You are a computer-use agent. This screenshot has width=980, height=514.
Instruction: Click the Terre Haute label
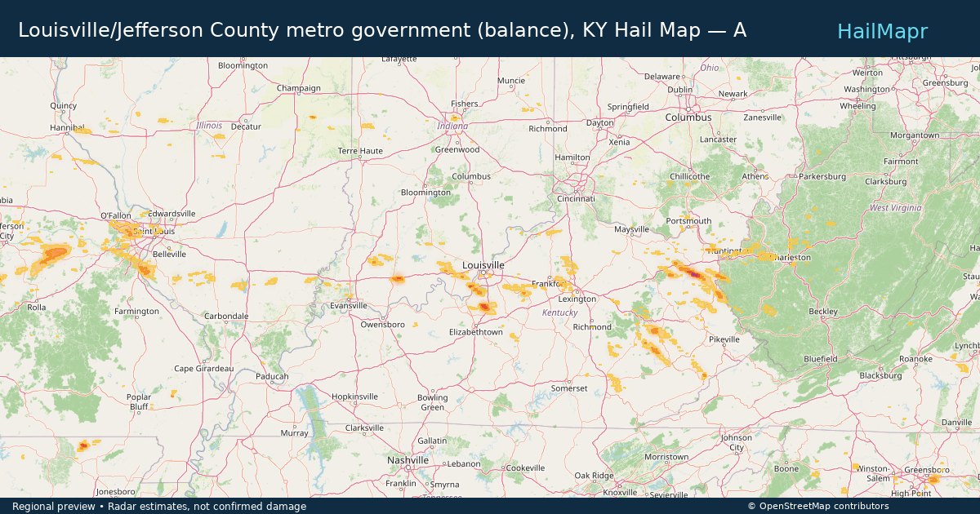[x=360, y=151]
